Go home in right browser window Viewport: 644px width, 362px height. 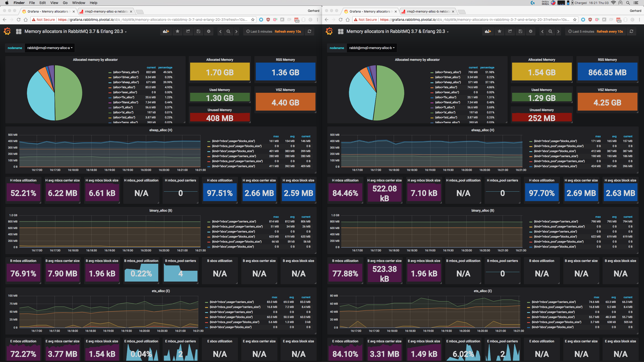click(x=348, y=20)
